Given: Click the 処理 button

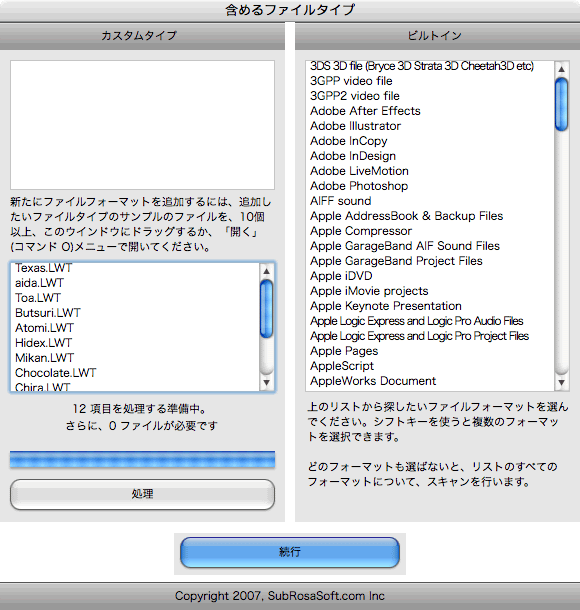Looking at the screenshot, I should 142,494.
